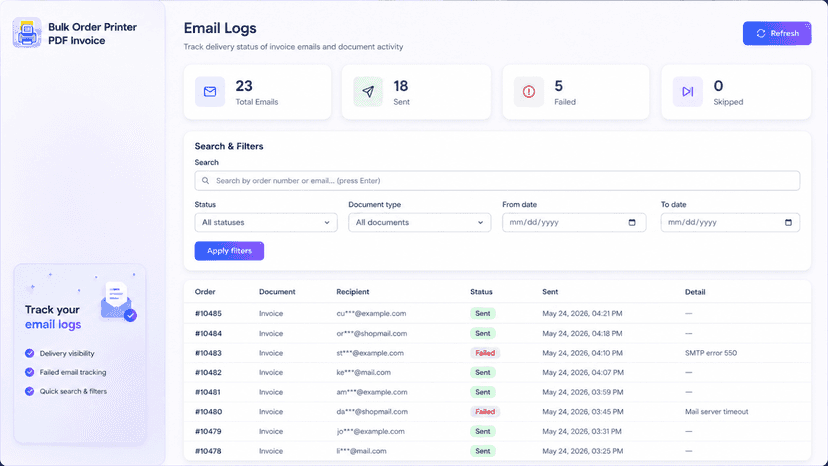Click the Invoice cell for order #10481
This screenshot has height=466, width=828.
271,392
